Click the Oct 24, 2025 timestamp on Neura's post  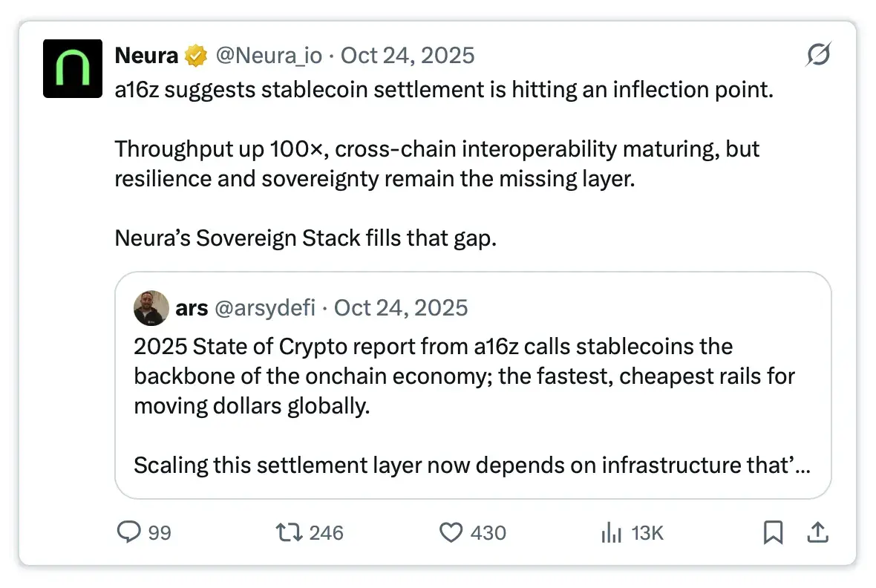407,55
